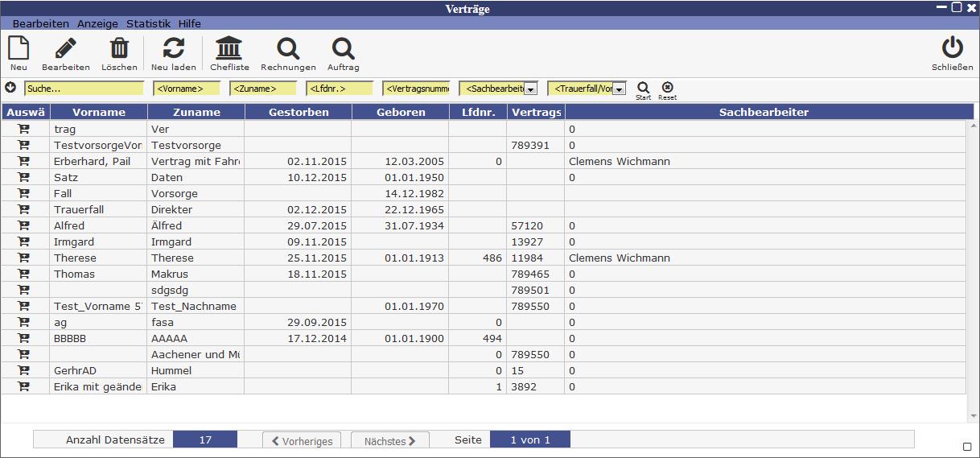Go to previous page with Vorheriges
980x458 pixels.
(302, 440)
